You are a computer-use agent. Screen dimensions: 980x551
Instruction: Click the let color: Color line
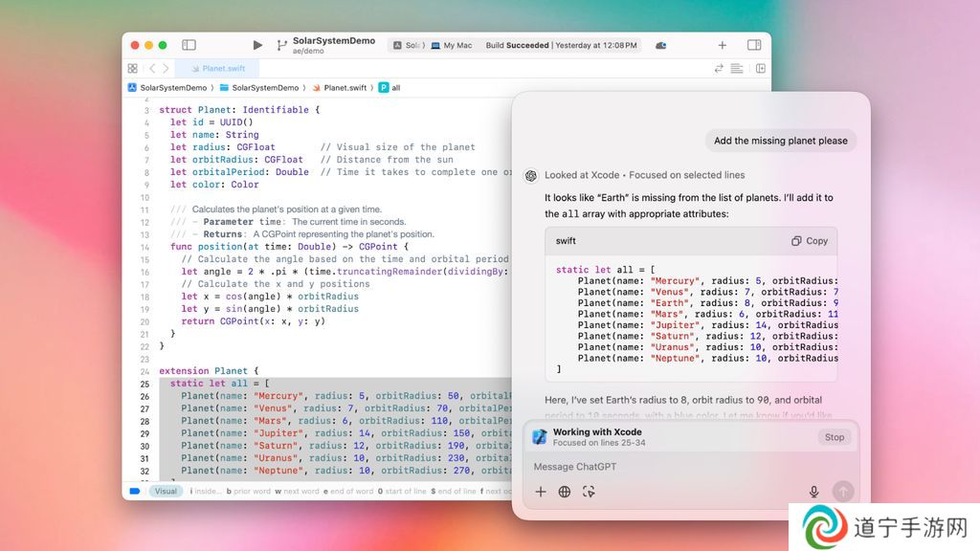pyautogui.click(x=214, y=185)
